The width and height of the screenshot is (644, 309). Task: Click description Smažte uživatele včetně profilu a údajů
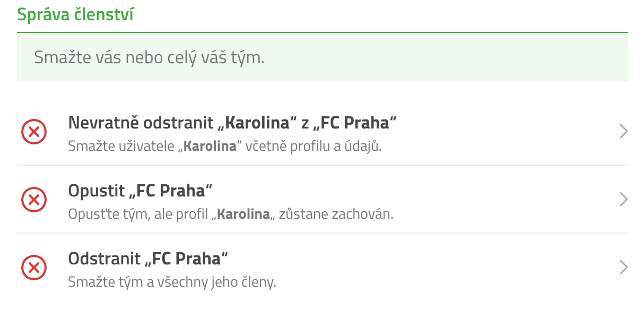tap(225, 146)
